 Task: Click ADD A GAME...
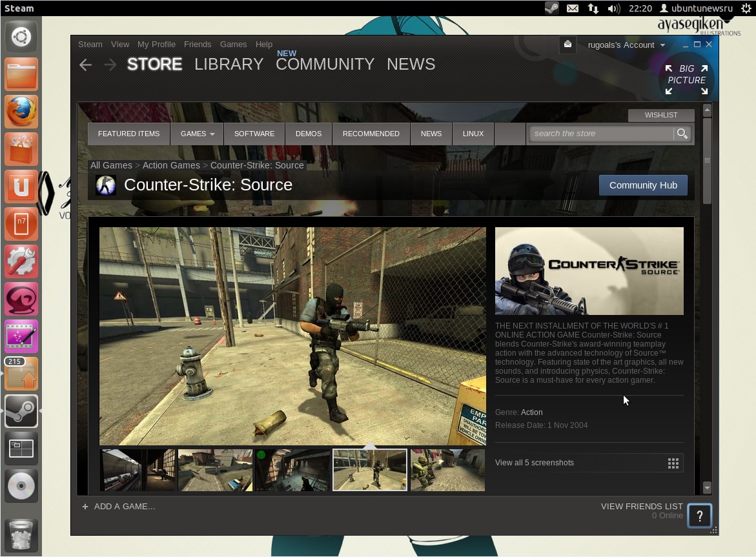pos(125,507)
